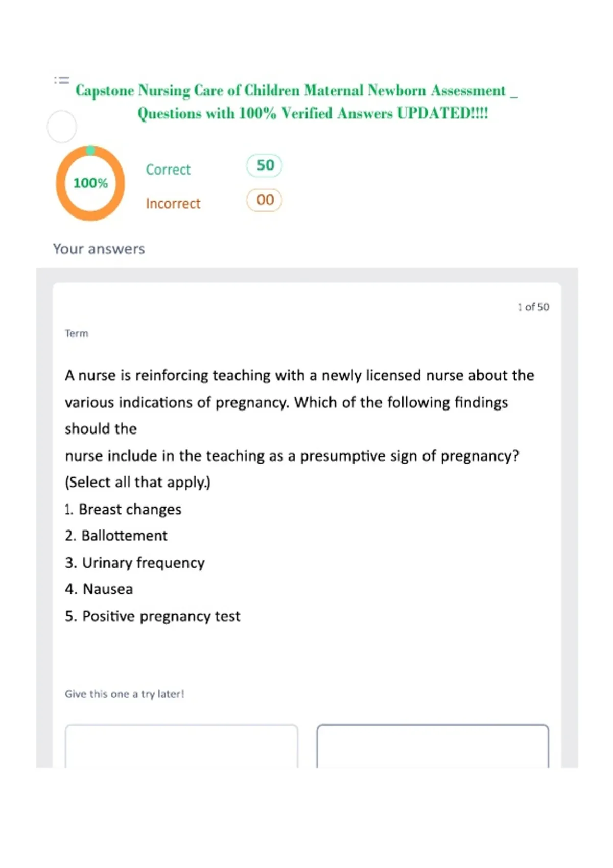Open the list menu icon beside the title
Image resolution: width=613 pixels, height=868 pixels.
tap(62, 80)
